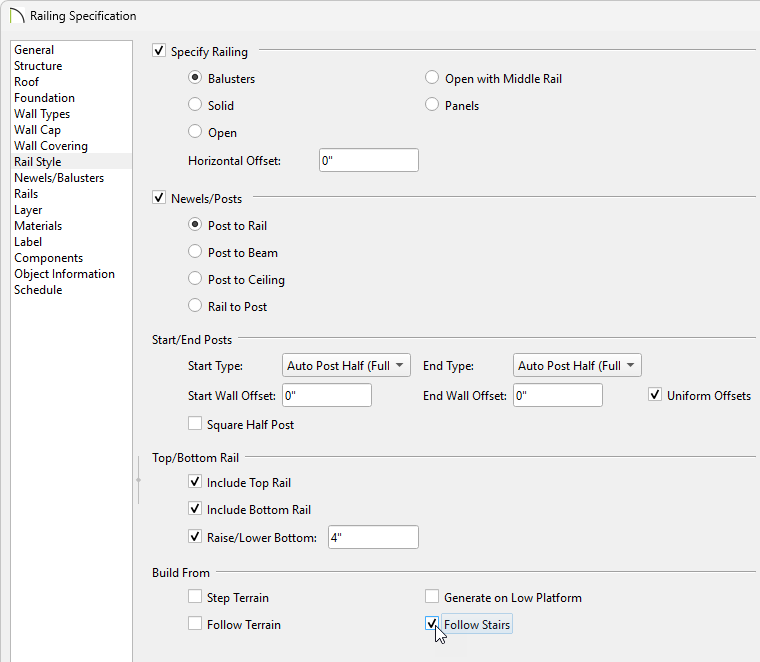The height and width of the screenshot is (662, 760).
Task: Choose the Open railing option
Action: 195,132
